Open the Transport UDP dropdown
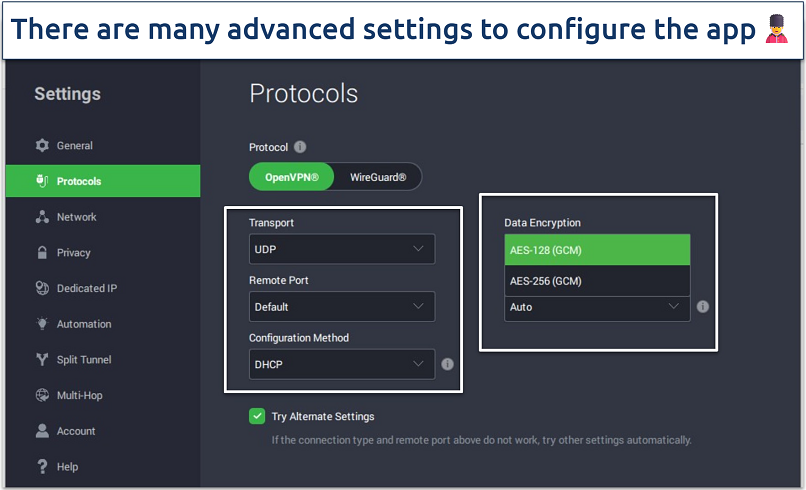 341,249
